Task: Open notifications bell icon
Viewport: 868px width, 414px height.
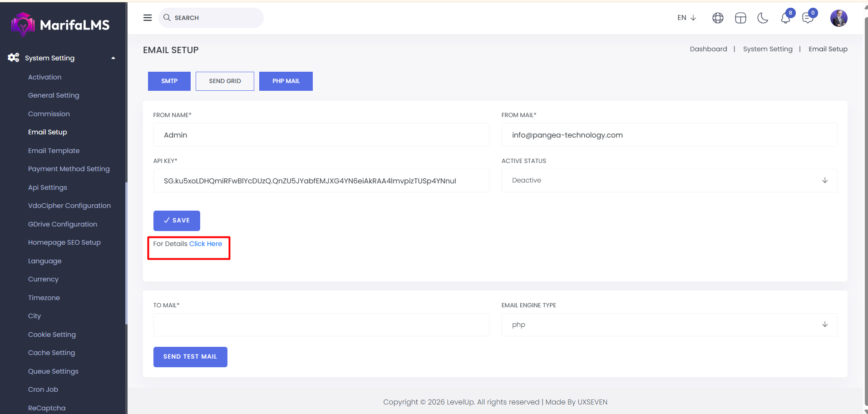Action: tap(786, 18)
